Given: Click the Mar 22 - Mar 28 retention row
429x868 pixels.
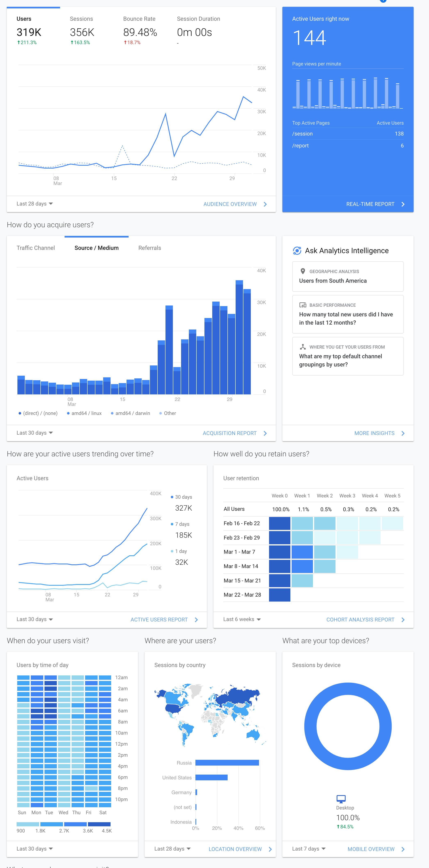Looking at the screenshot, I should (x=313, y=595).
